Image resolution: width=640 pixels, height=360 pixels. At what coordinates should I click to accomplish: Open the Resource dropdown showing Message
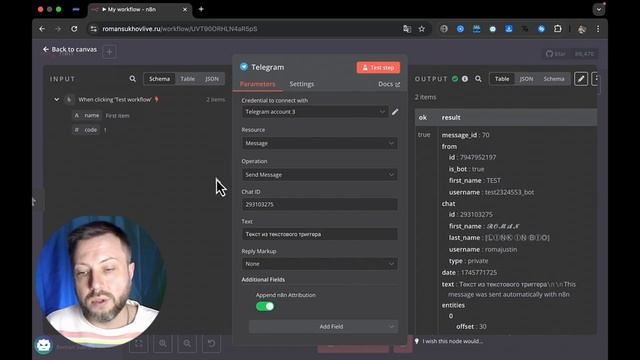(319, 143)
